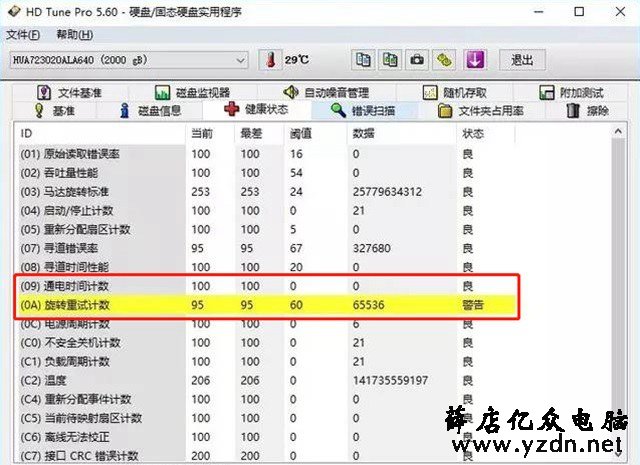
Task: Click the copy info to clipboard icon
Action: [363, 60]
